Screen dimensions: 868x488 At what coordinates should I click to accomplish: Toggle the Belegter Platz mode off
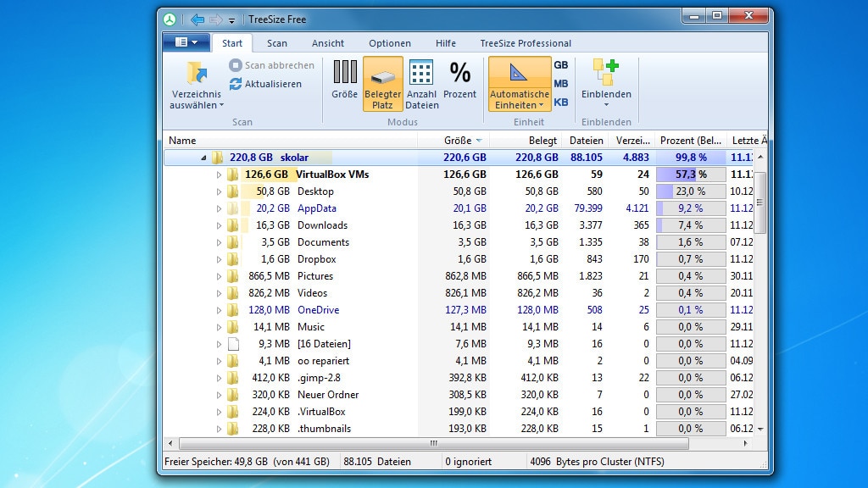coord(382,80)
